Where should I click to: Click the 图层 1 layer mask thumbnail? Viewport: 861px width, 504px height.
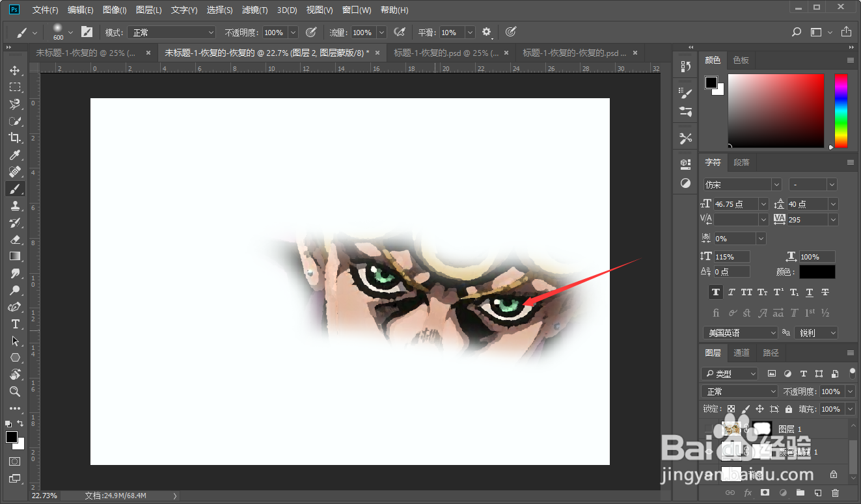point(761,429)
